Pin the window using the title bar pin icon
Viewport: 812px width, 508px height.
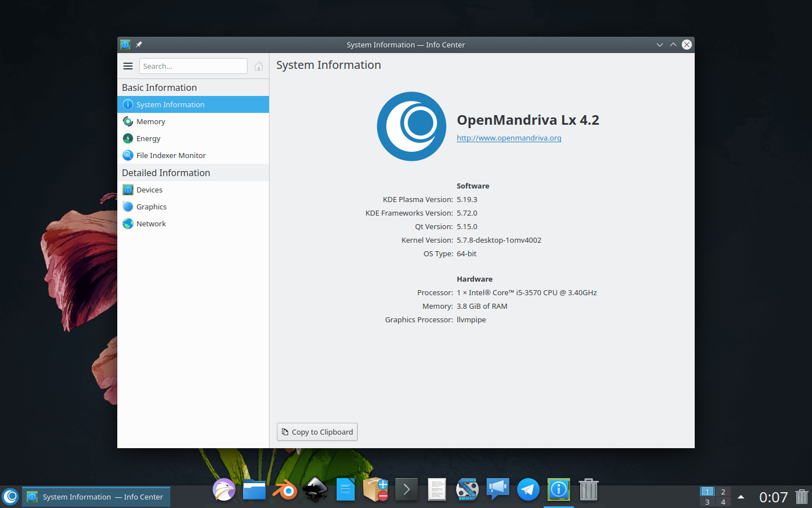(139, 45)
